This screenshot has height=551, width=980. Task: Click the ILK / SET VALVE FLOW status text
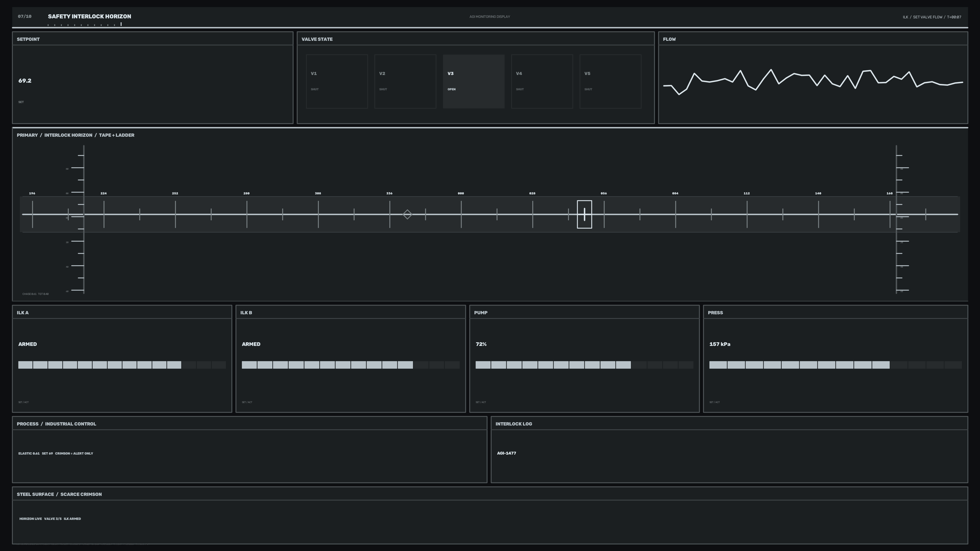932,17
